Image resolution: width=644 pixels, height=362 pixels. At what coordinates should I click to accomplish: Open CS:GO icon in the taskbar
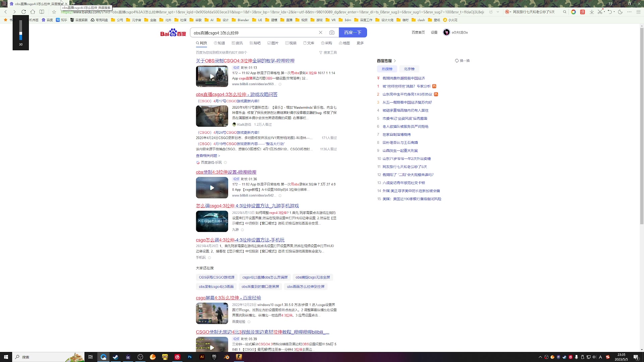(239, 357)
